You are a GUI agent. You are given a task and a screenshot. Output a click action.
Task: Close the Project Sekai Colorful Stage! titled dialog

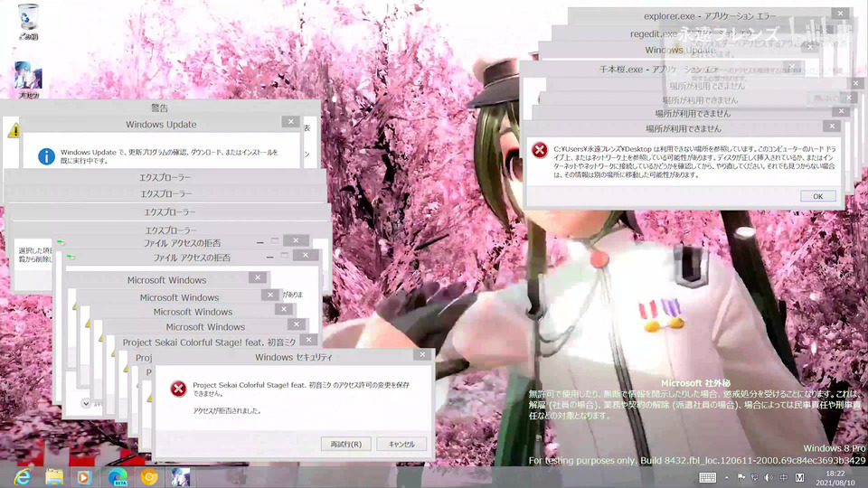309,340
